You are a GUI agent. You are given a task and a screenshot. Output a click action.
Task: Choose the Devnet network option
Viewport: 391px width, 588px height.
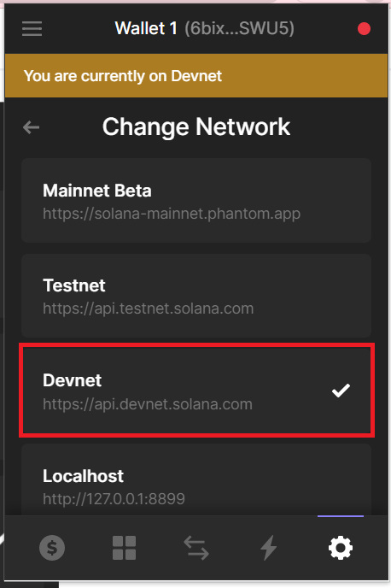pyautogui.click(x=197, y=391)
